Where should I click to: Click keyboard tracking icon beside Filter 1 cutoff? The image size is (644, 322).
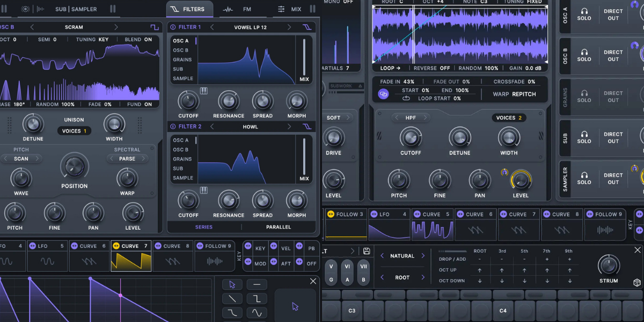204,91
